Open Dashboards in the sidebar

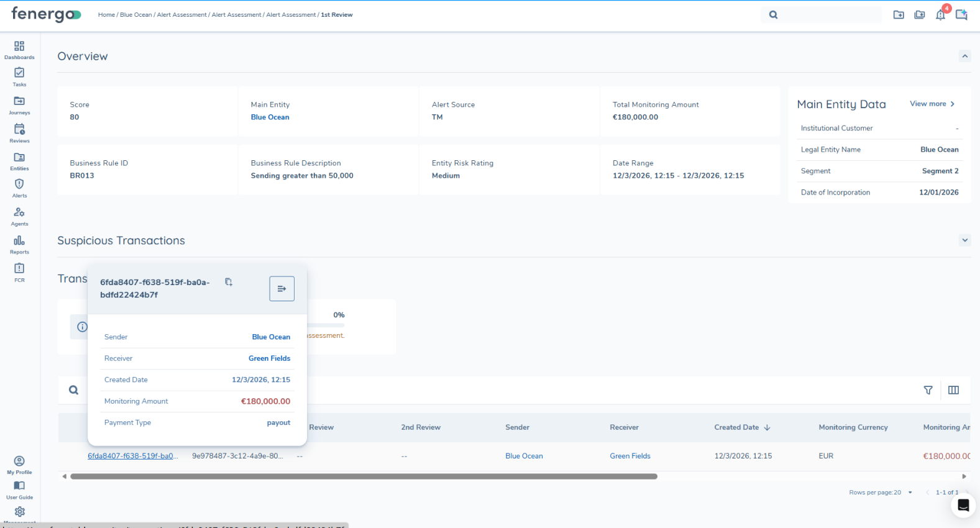[19, 50]
